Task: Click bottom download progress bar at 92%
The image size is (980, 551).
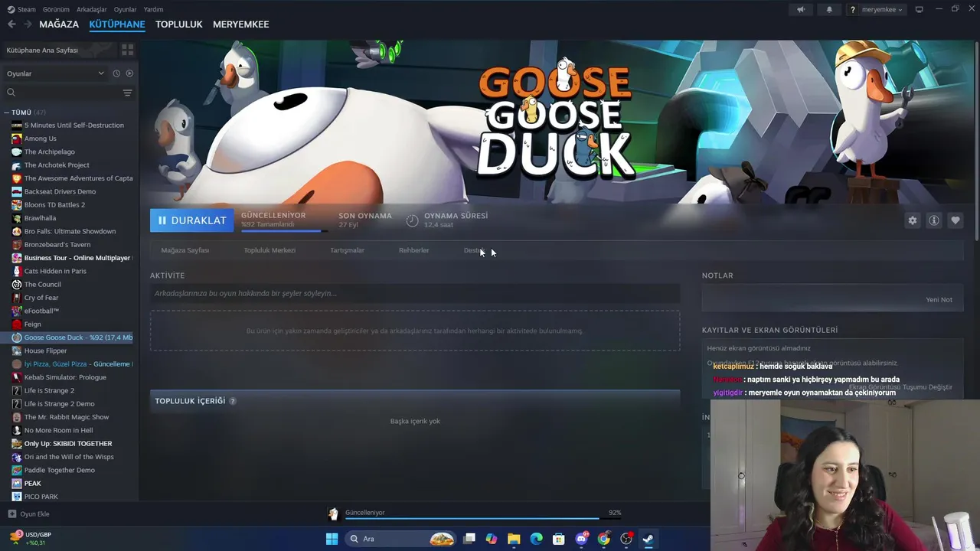Action: click(x=483, y=519)
